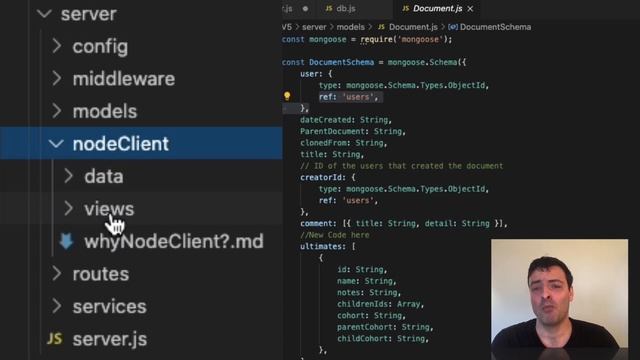Open server.js in the explorer
Viewport: 640px width, 360px height.
110,339
